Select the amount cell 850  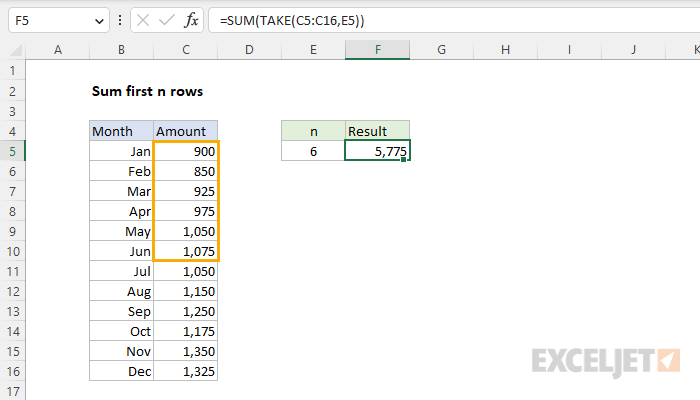pyautogui.click(x=186, y=171)
